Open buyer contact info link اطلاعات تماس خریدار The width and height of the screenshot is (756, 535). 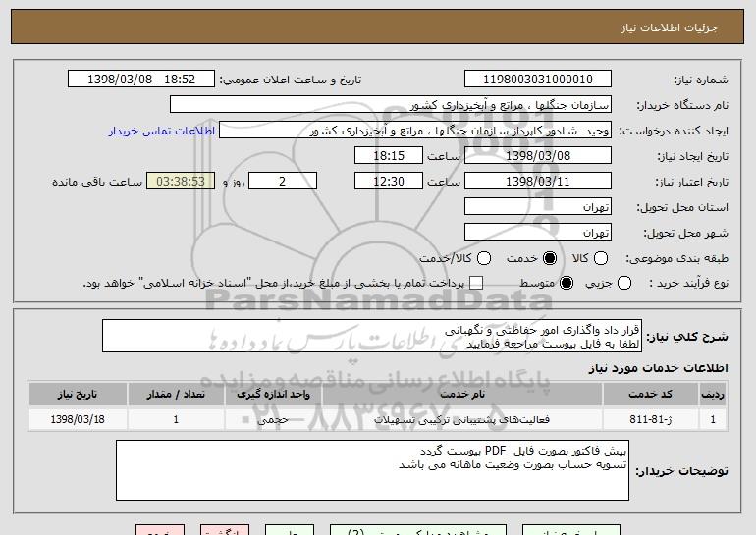point(162,131)
